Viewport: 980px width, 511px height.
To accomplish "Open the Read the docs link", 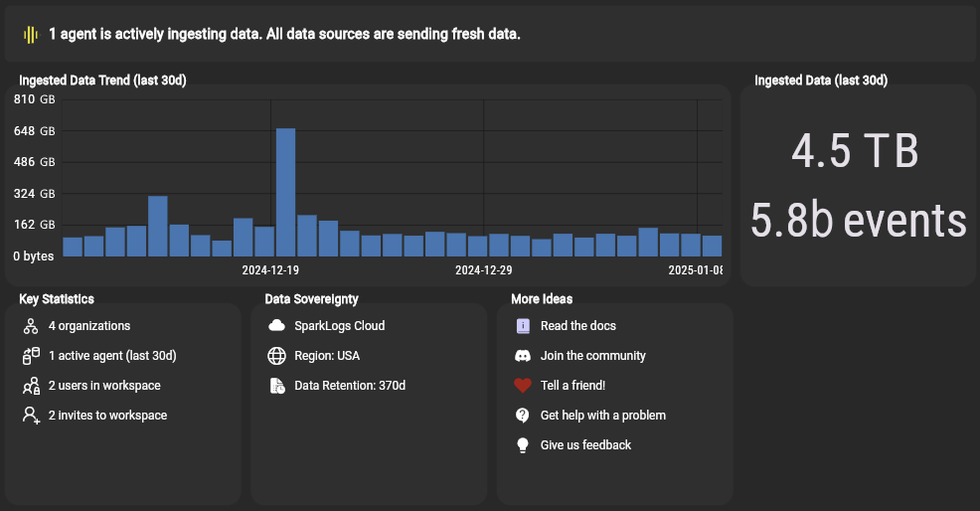I will tap(577, 326).
